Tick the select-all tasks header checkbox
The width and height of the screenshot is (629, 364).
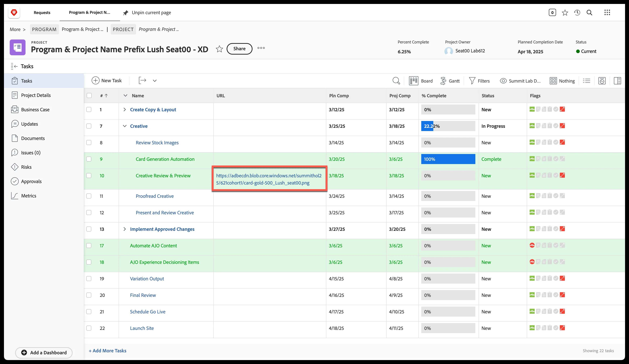pos(89,95)
